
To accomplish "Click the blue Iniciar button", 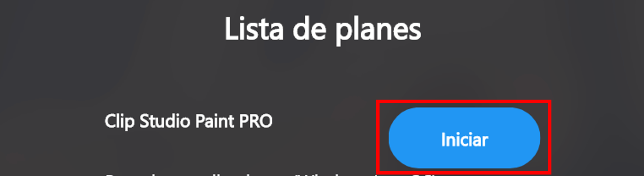I will point(464,138).
